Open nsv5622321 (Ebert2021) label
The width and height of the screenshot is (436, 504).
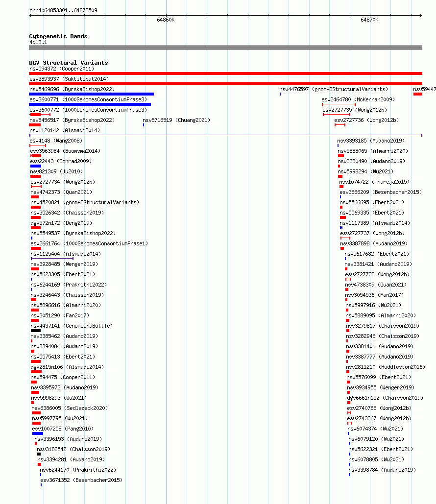coord(381,449)
